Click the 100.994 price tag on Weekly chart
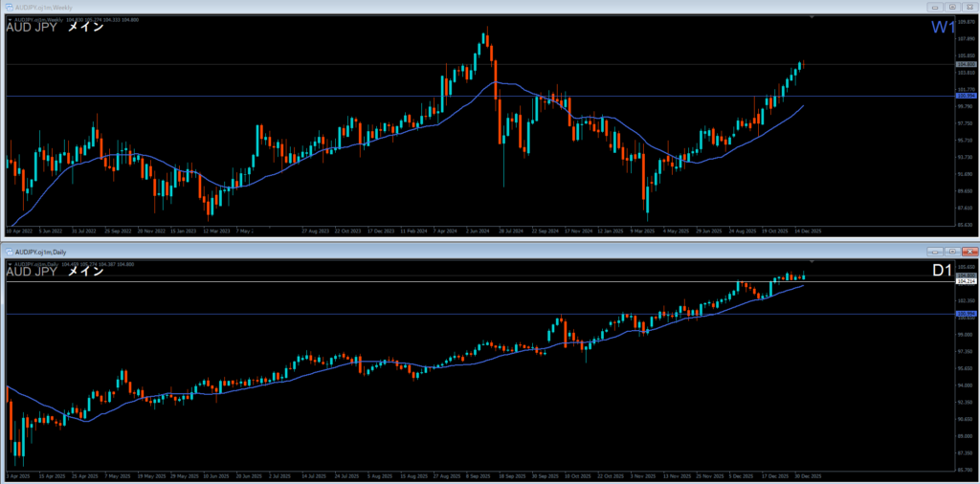This screenshot has width=980, height=484. click(966, 96)
